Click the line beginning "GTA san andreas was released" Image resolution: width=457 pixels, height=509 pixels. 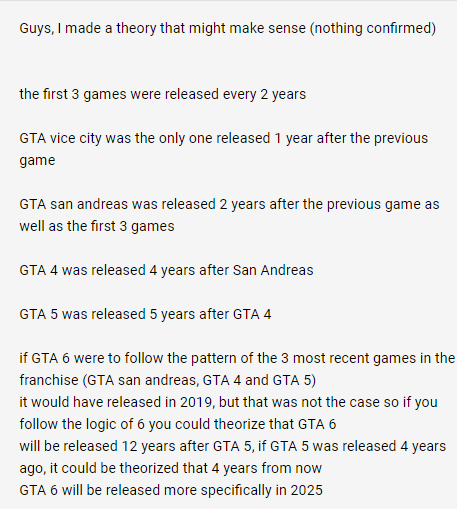(x=229, y=204)
